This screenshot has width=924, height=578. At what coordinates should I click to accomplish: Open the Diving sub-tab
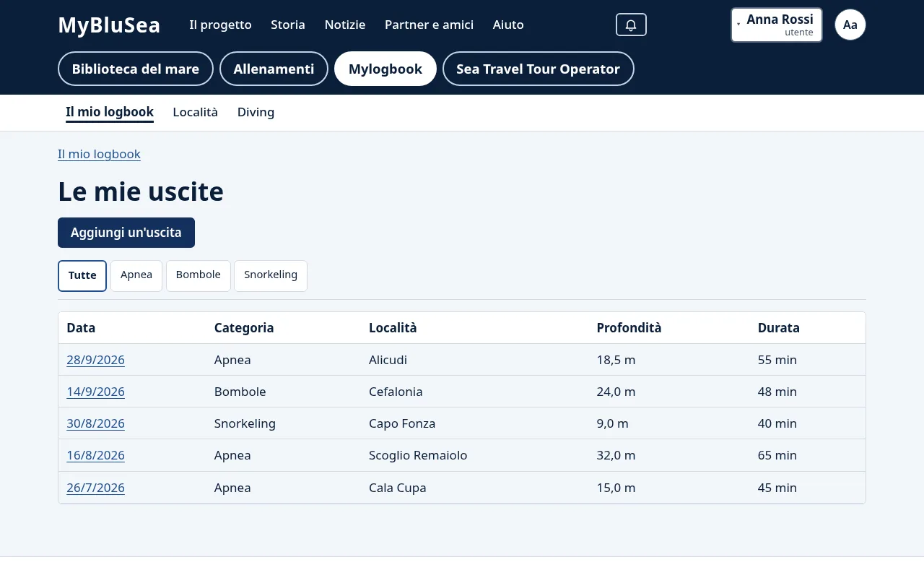[x=256, y=112]
